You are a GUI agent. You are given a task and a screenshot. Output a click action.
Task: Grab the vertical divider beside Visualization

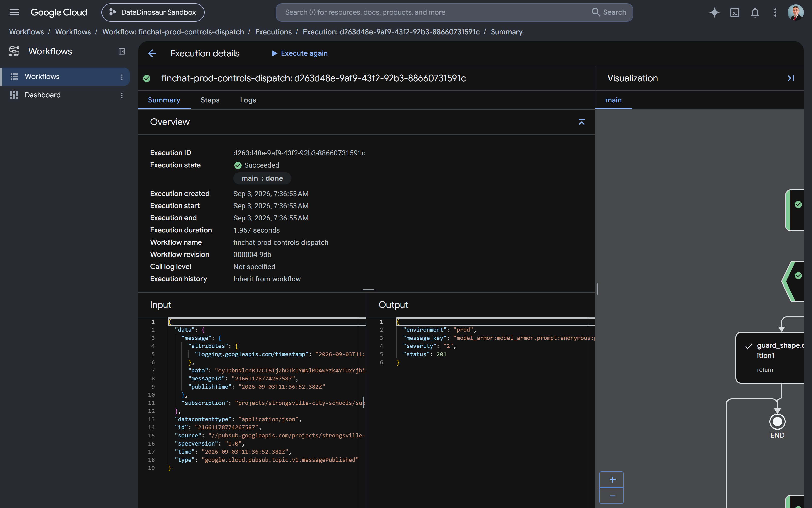tap(597, 289)
